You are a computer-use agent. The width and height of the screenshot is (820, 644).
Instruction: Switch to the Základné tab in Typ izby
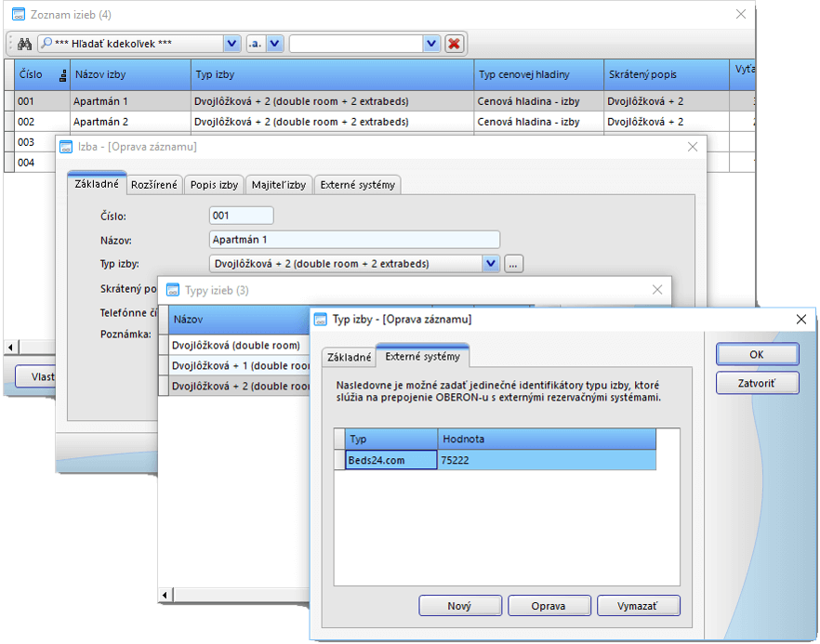(348, 357)
